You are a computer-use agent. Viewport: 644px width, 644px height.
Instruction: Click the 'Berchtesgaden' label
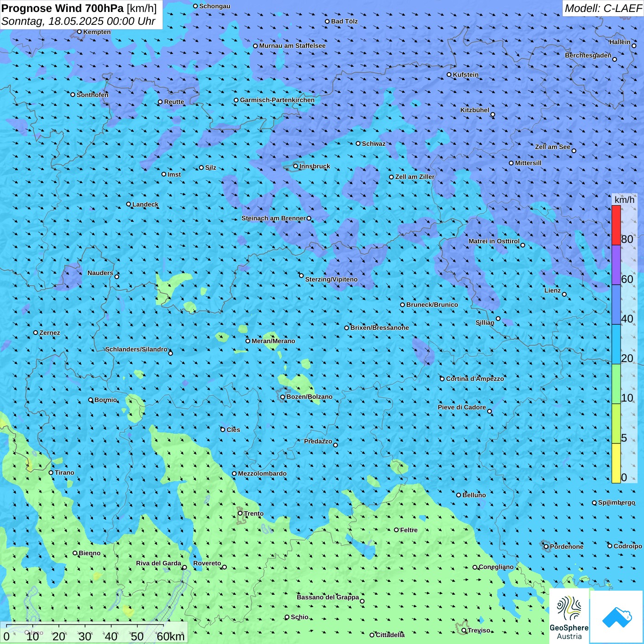(x=588, y=55)
